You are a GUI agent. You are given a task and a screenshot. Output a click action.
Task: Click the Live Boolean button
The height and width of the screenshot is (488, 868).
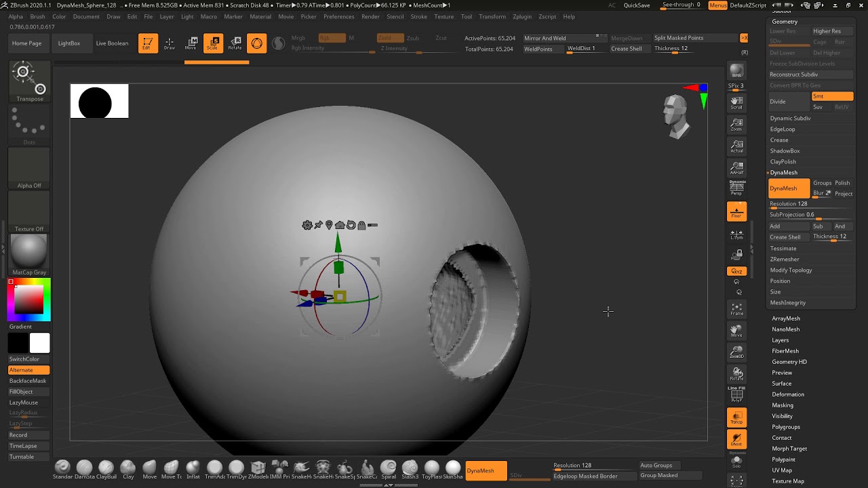112,43
